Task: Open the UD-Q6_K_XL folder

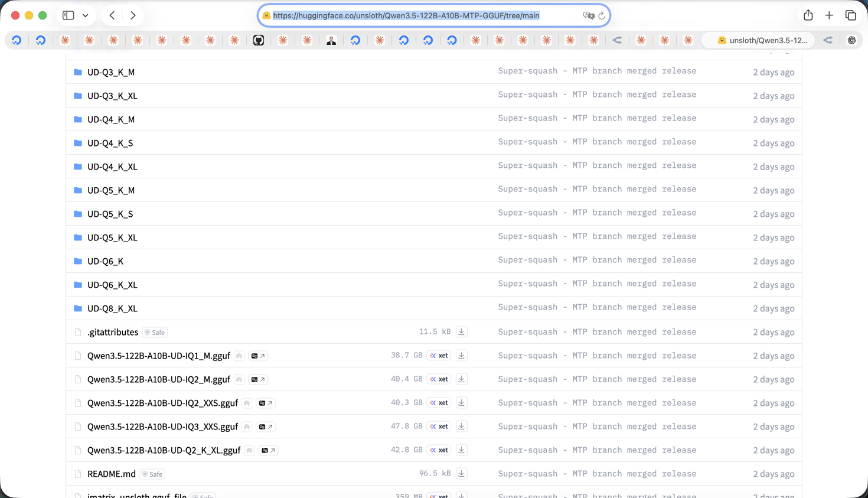Action: coord(112,285)
